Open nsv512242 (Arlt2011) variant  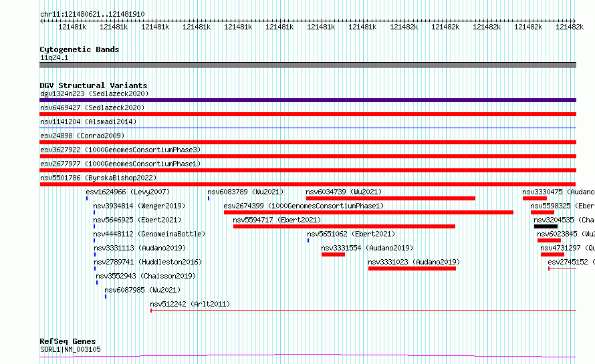[x=190, y=304]
